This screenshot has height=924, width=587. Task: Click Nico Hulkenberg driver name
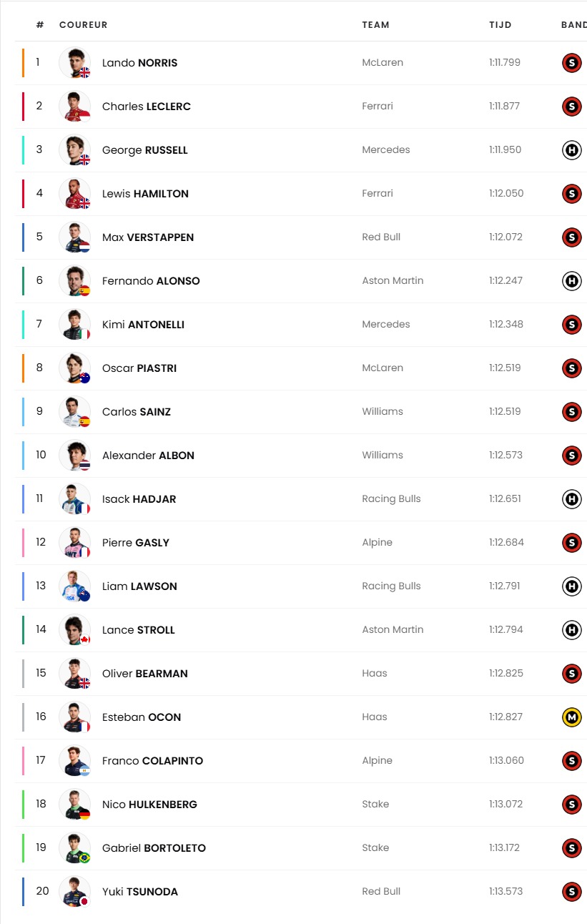(149, 805)
